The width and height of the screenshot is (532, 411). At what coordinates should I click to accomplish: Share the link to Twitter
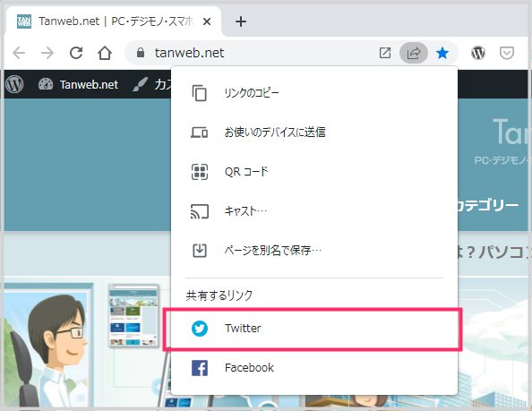pyautogui.click(x=314, y=329)
